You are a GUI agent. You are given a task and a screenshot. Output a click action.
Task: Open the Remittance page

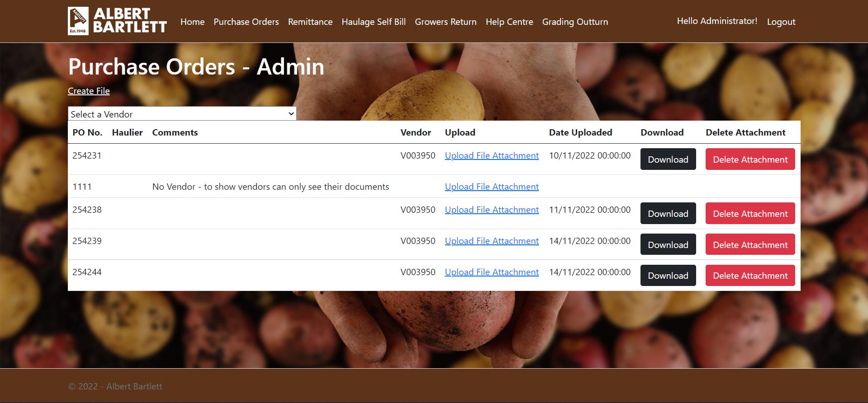click(x=310, y=22)
